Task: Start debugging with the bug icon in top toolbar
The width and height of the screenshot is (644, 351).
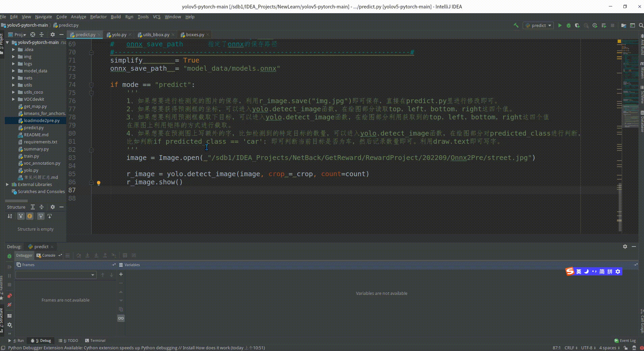Action: pyautogui.click(x=569, y=25)
